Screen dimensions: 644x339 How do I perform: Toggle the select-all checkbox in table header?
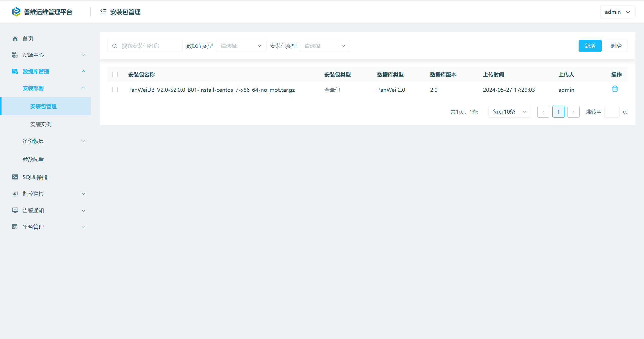click(115, 74)
